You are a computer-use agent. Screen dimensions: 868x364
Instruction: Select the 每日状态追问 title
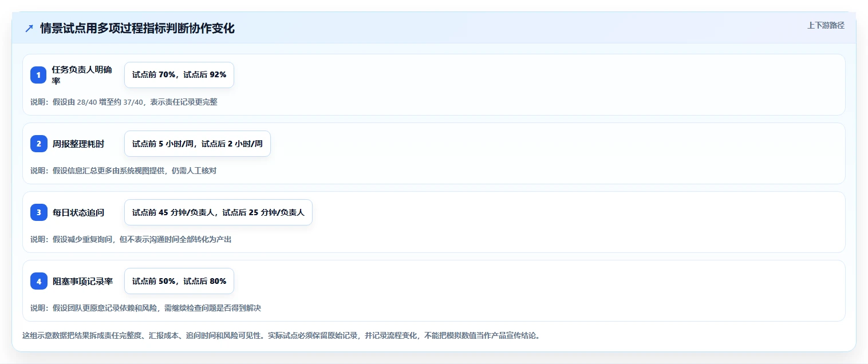tap(78, 212)
